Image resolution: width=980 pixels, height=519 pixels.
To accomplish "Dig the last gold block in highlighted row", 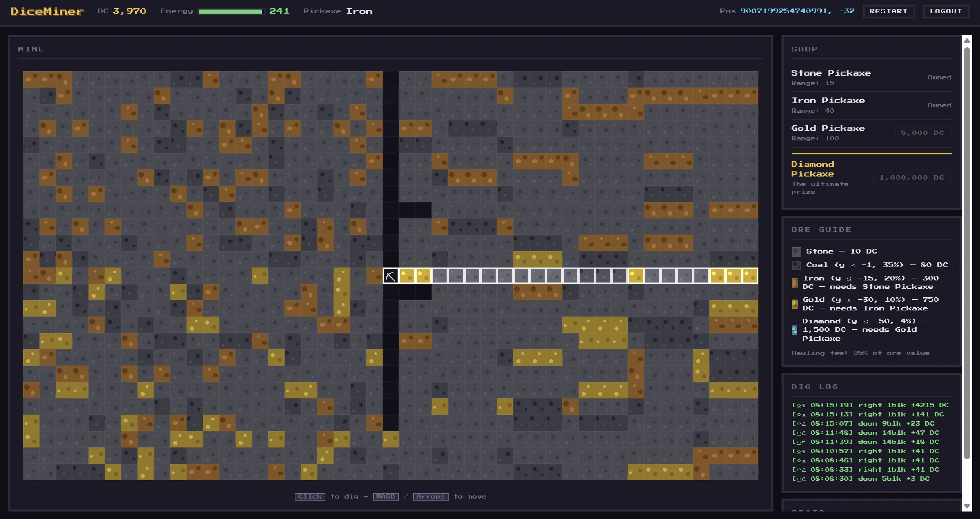I will [750, 276].
